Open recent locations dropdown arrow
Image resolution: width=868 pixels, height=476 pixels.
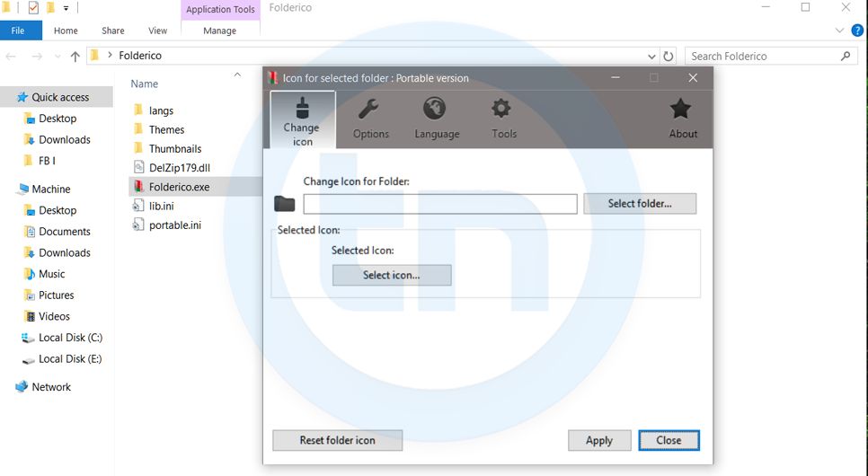pyautogui.click(x=57, y=57)
